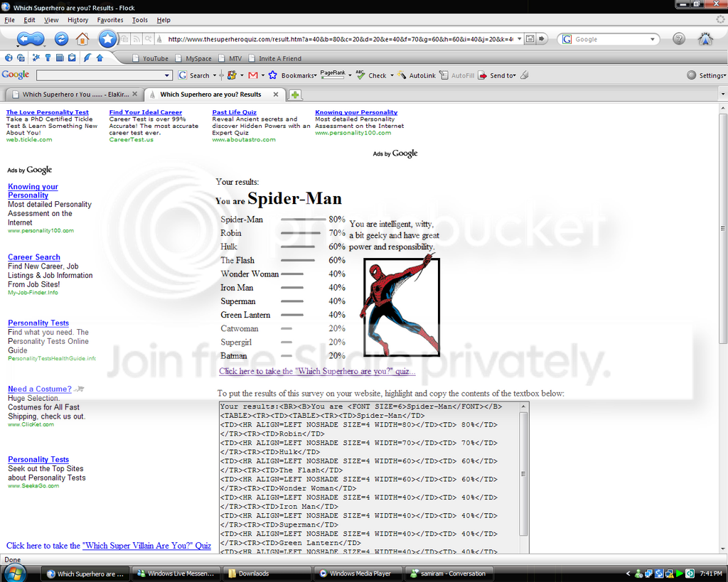Click the browser Back arrow button
This screenshot has width=728, height=582.
coord(25,39)
